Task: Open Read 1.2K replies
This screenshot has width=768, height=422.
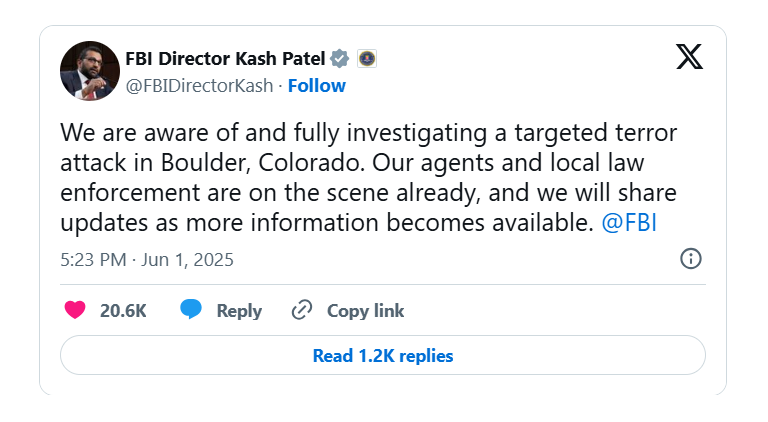Action: [x=383, y=355]
